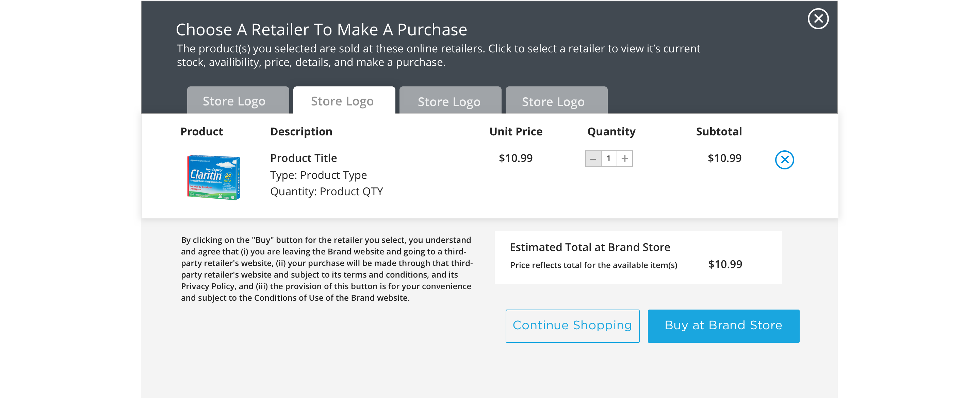Click the Product Title text

(x=303, y=158)
